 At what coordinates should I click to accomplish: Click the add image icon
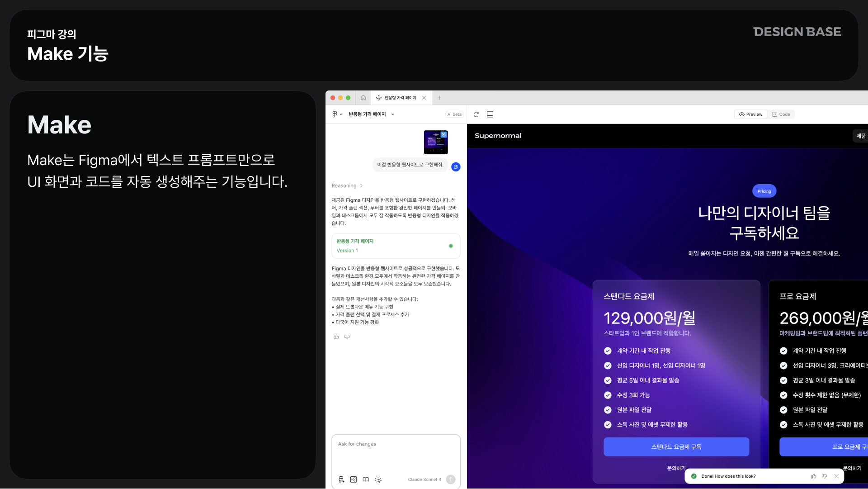(x=354, y=480)
